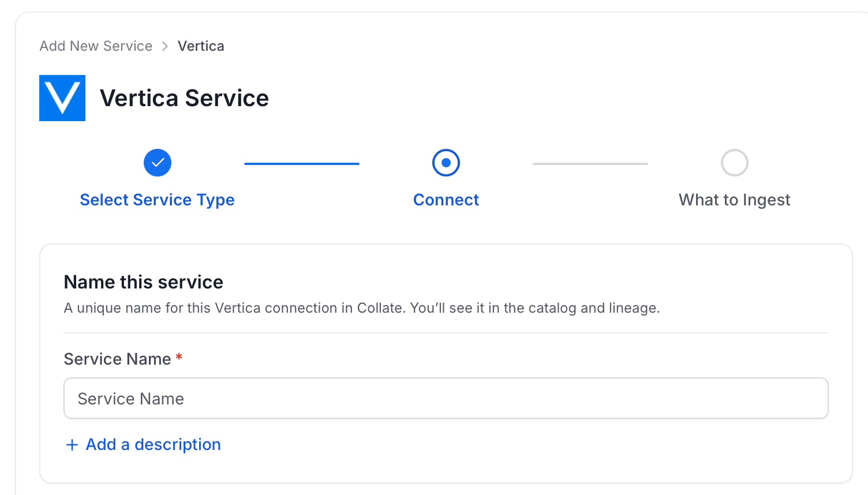Screen dimensions: 868x495
Task: Click the unique name helper description text
Action: (x=362, y=308)
